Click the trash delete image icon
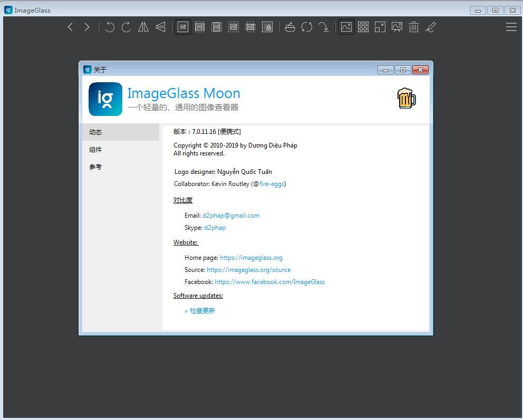This screenshot has height=420, width=523. (413, 27)
